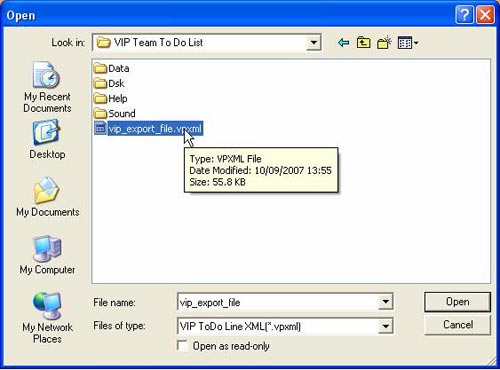The width and height of the screenshot is (500, 370).
Task: Select the Sound folder
Action: pyautogui.click(x=115, y=113)
